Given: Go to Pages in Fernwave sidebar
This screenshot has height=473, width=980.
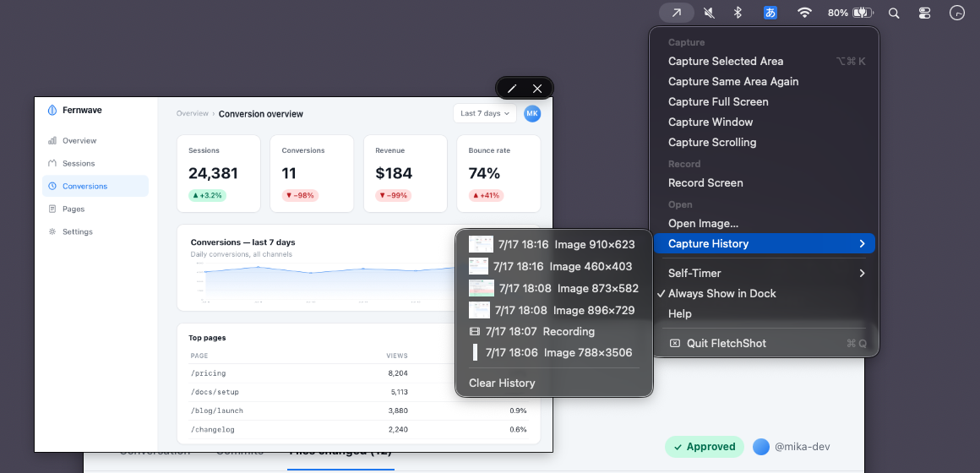Looking at the screenshot, I should (x=95, y=209).
